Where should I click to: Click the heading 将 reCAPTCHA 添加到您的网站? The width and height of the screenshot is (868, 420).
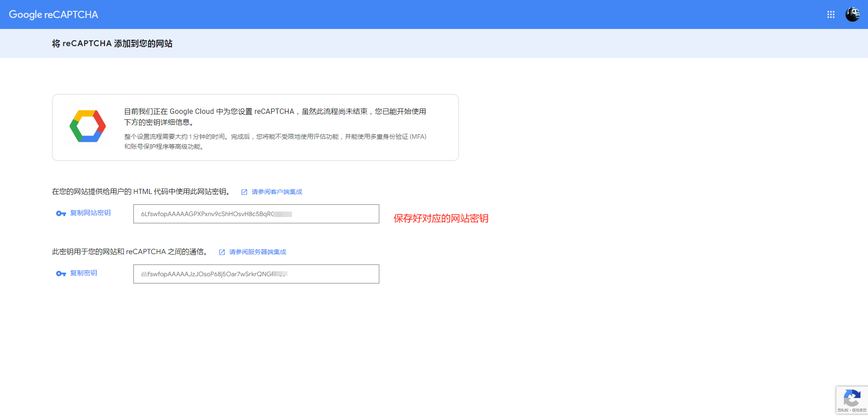tap(113, 43)
